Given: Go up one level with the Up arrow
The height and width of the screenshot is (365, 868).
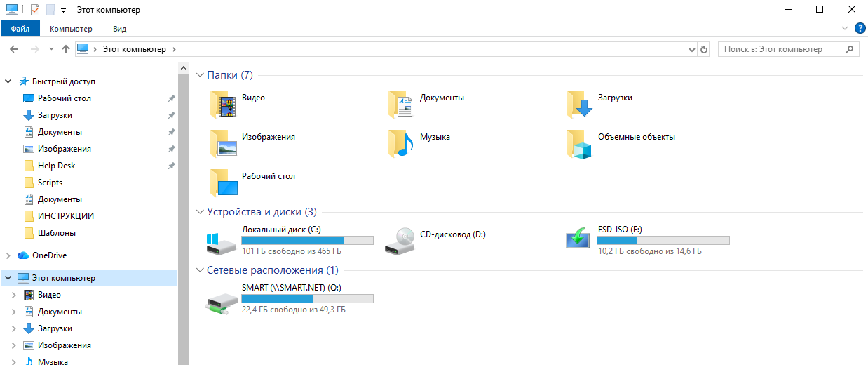Looking at the screenshot, I should (x=66, y=49).
